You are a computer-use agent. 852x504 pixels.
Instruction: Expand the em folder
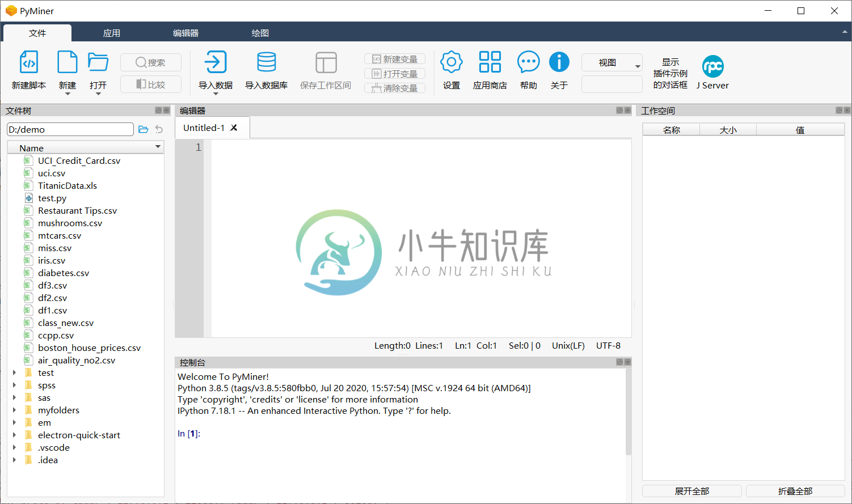point(14,423)
